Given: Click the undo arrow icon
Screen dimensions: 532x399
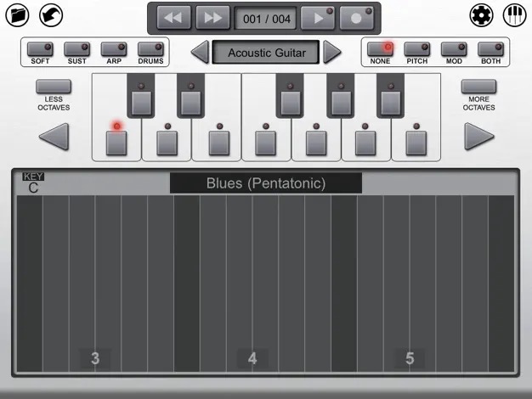Looking at the screenshot, I should (51, 15).
